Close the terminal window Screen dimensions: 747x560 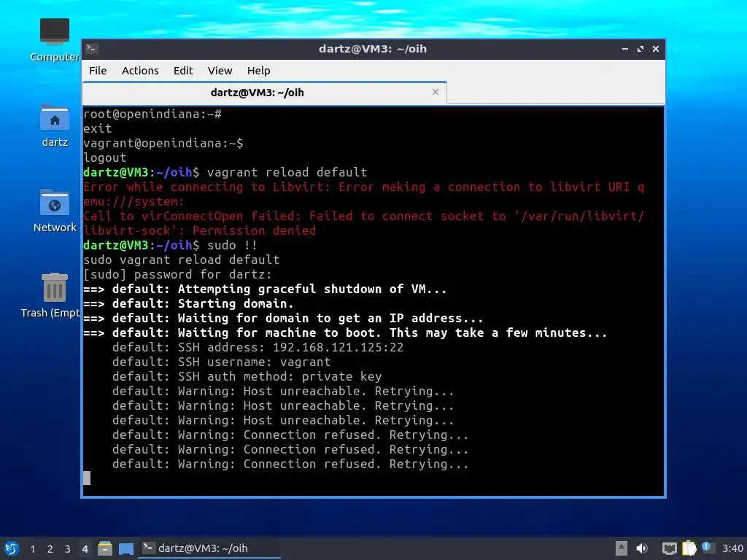tap(656, 49)
